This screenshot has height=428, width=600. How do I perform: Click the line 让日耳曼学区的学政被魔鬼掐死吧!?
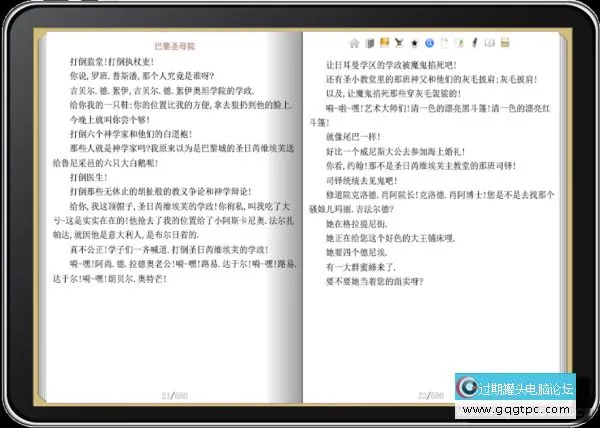391,65
